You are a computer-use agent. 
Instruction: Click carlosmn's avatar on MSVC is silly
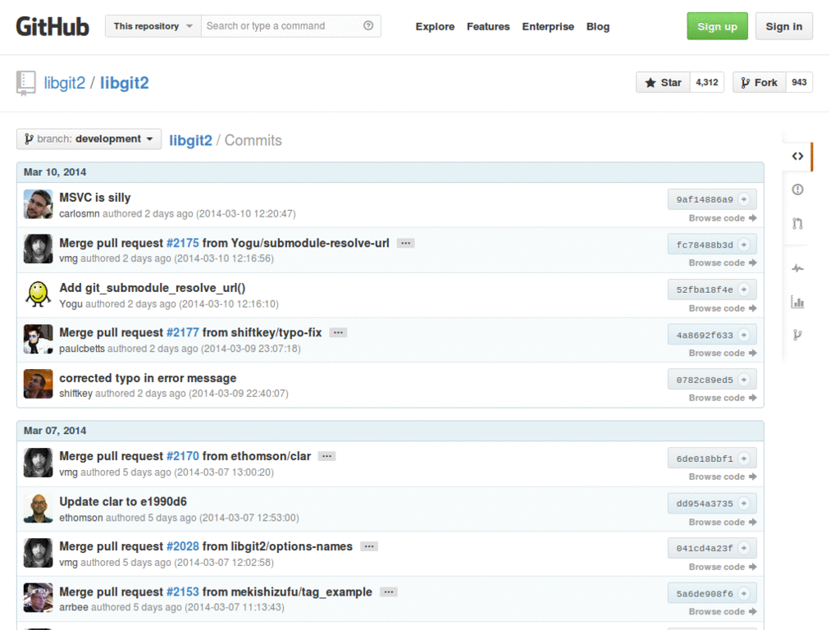point(38,204)
